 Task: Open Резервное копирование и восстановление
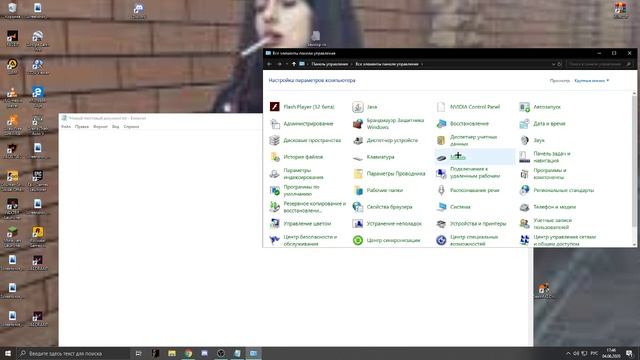[308, 207]
